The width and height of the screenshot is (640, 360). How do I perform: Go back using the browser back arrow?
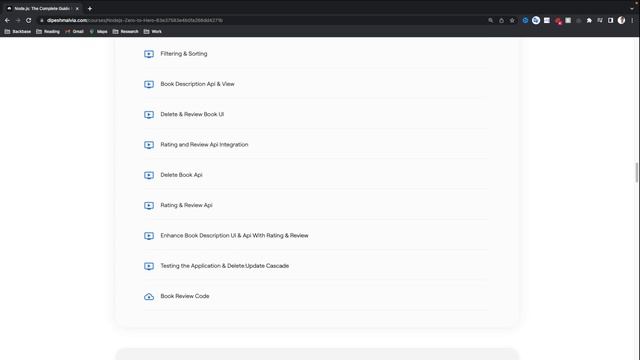[7, 20]
